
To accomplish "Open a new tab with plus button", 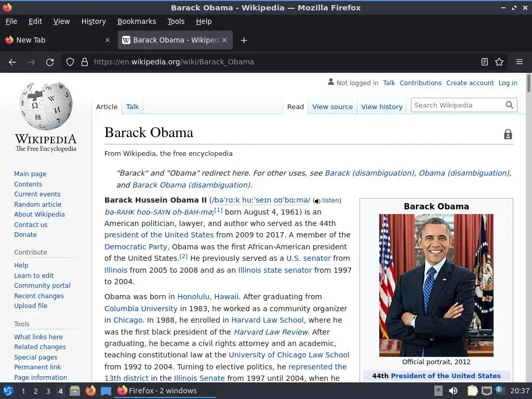I will (244, 41).
